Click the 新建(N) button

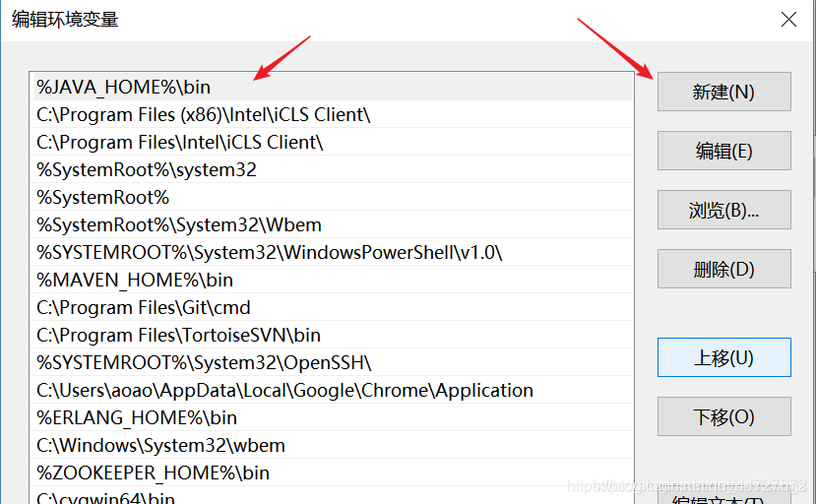(x=723, y=92)
